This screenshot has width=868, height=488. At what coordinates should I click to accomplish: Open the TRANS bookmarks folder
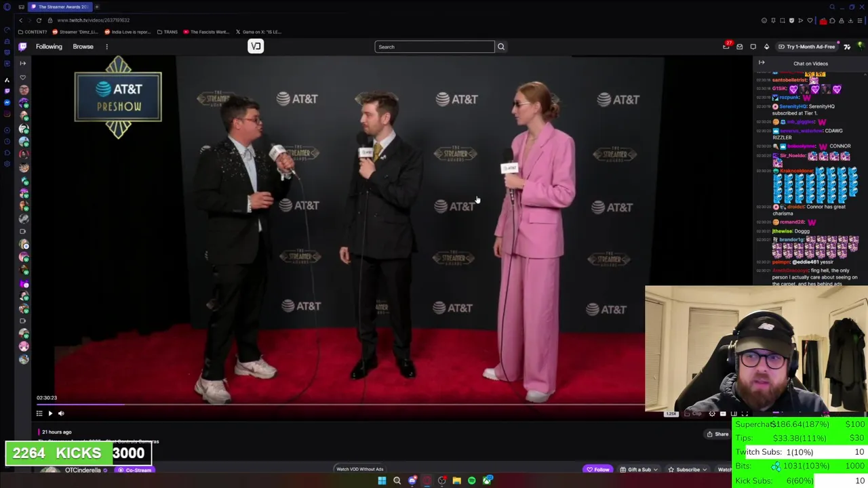[167, 32]
